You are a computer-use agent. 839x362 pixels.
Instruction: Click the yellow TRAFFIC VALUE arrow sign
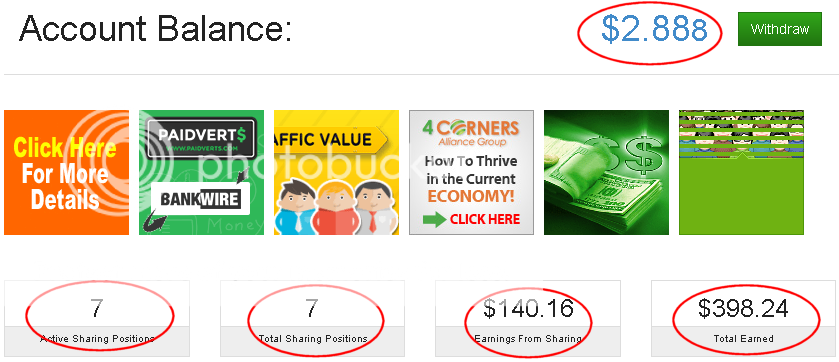[x=331, y=140]
